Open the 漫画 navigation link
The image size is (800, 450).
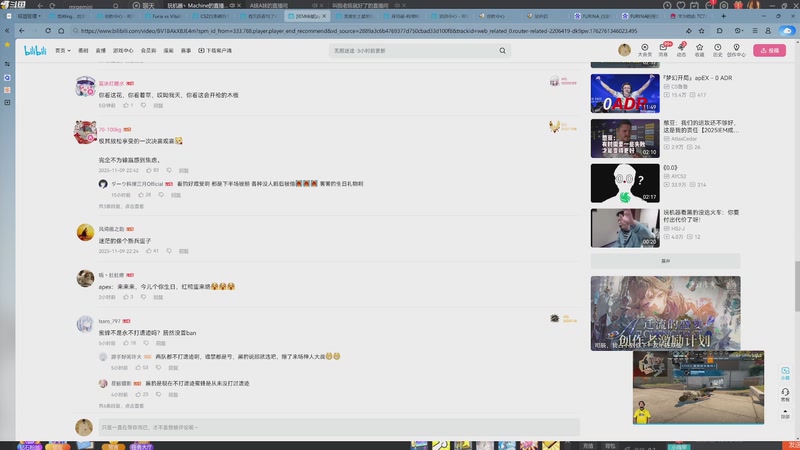click(x=168, y=51)
